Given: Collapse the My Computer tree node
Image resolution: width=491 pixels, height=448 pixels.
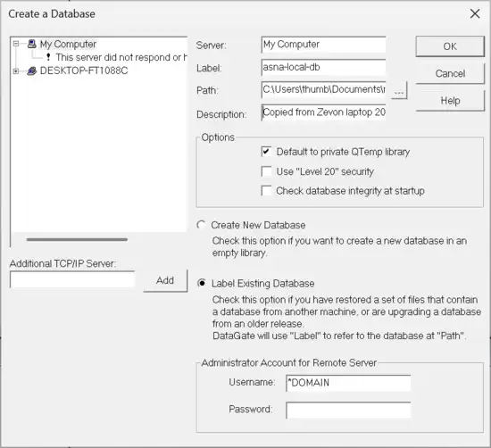Looking at the screenshot, I should coord(16,44).
